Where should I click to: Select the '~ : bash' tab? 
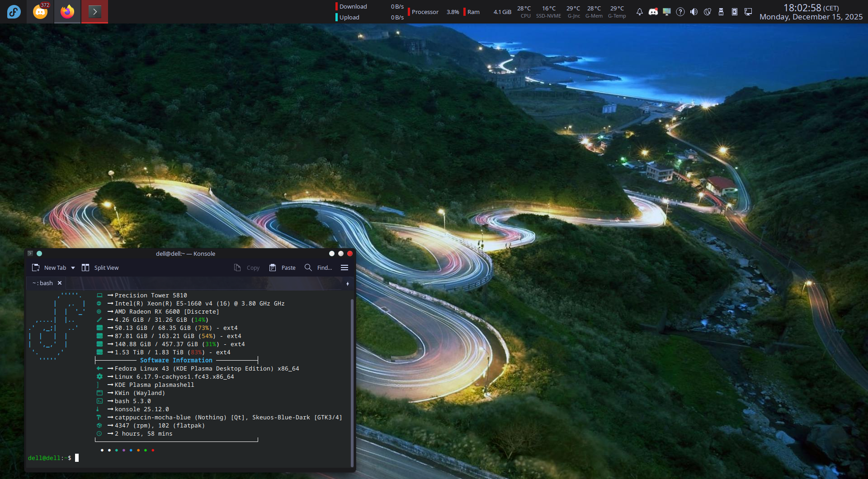42,283
